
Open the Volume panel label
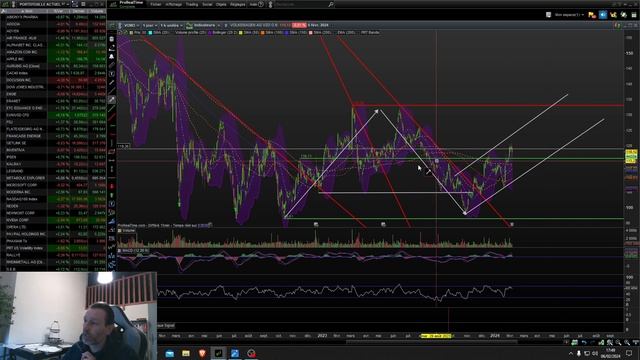[128, 231]
